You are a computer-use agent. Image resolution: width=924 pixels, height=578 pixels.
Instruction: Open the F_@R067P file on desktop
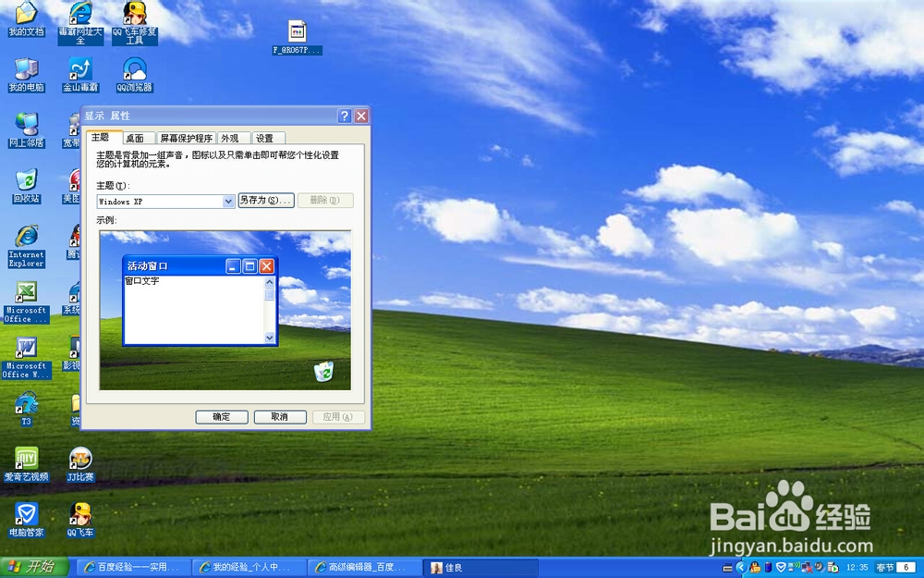tap(297, 38)
